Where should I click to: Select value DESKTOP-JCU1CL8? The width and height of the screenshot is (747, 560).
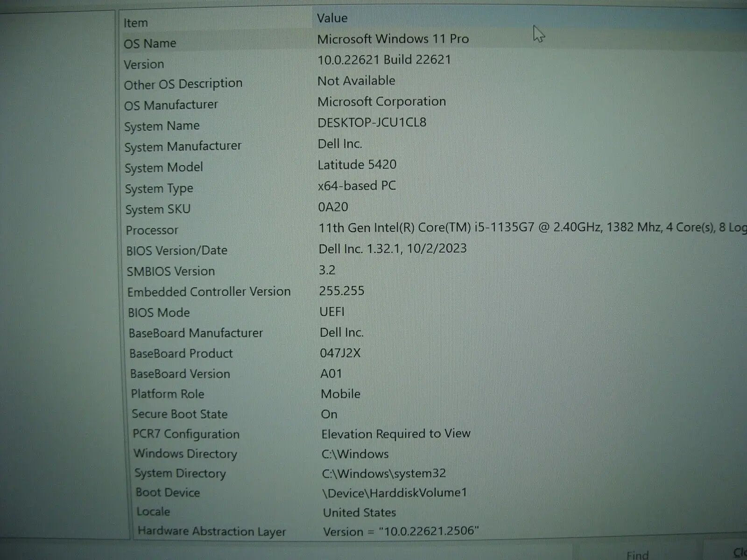pos(372,123)
